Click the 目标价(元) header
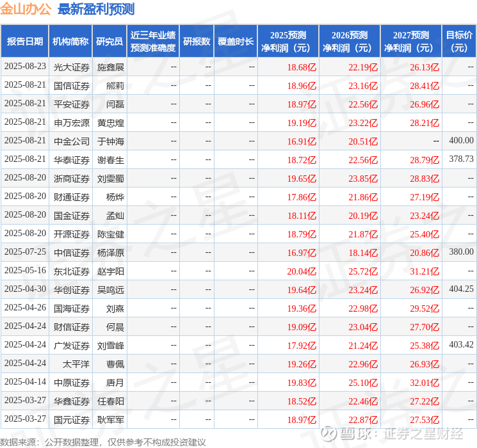The image size is (477, 448). [x=458, y=42]
